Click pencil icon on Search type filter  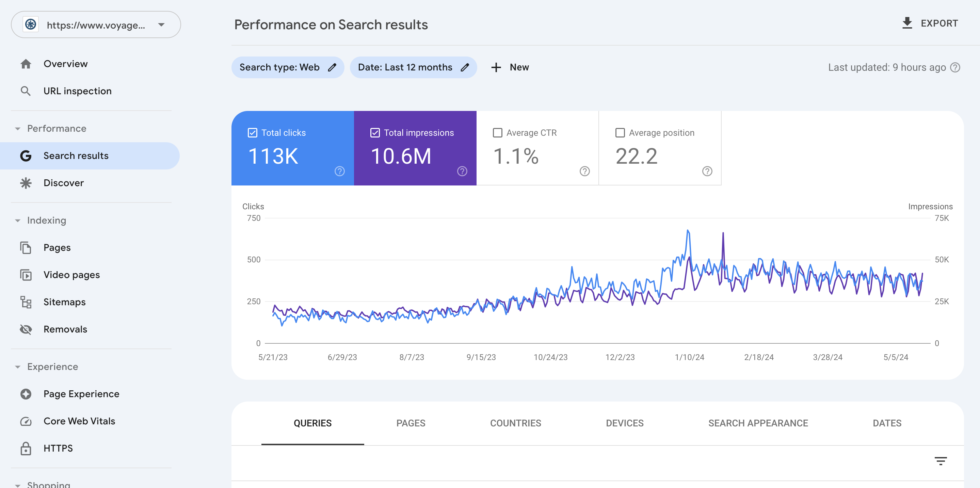pyautogui.click(x=332, y=67)
